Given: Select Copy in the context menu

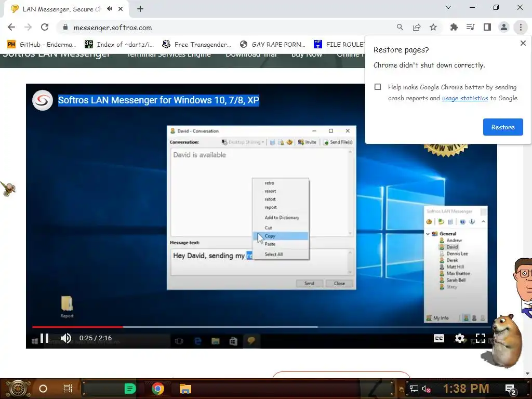Looking at the screenshot, I should click(x=281, y=236).
